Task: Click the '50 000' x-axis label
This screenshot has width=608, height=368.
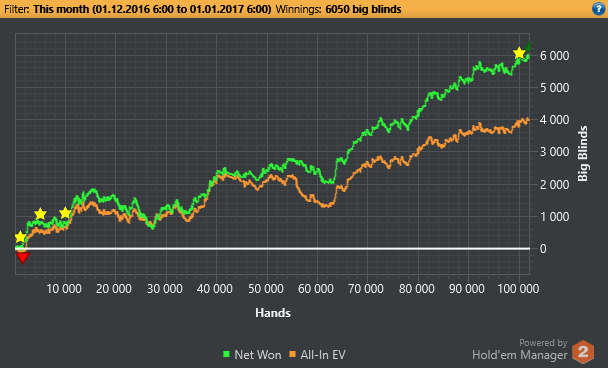Action: [266, 289]
